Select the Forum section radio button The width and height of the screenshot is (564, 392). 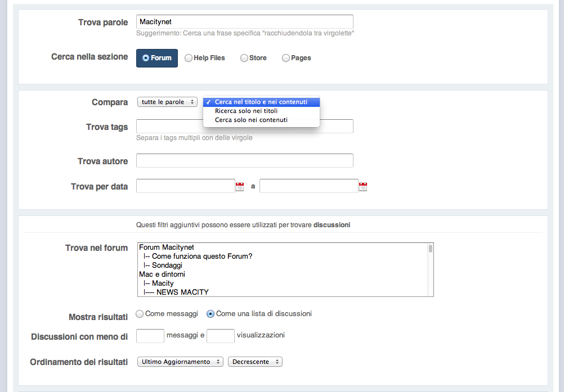(x=146, y=58)
